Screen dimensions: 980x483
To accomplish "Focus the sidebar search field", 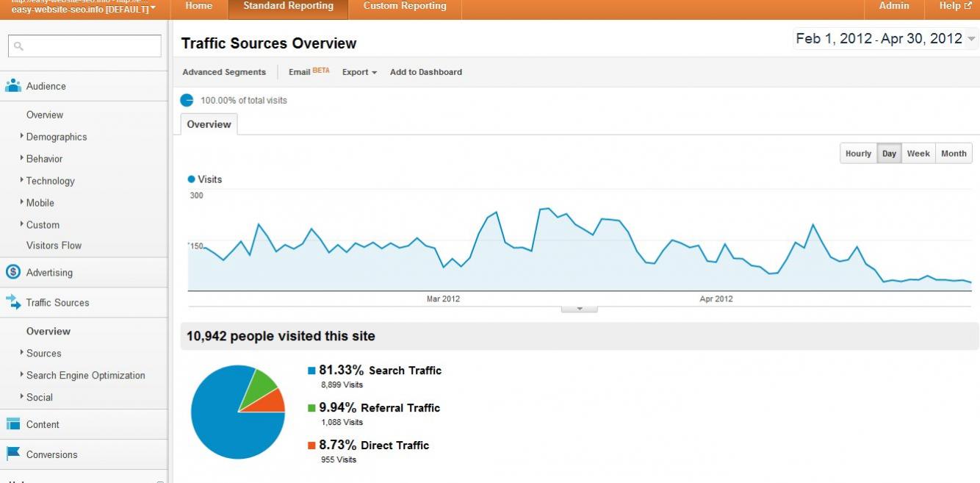I will [x=84, y=46].
